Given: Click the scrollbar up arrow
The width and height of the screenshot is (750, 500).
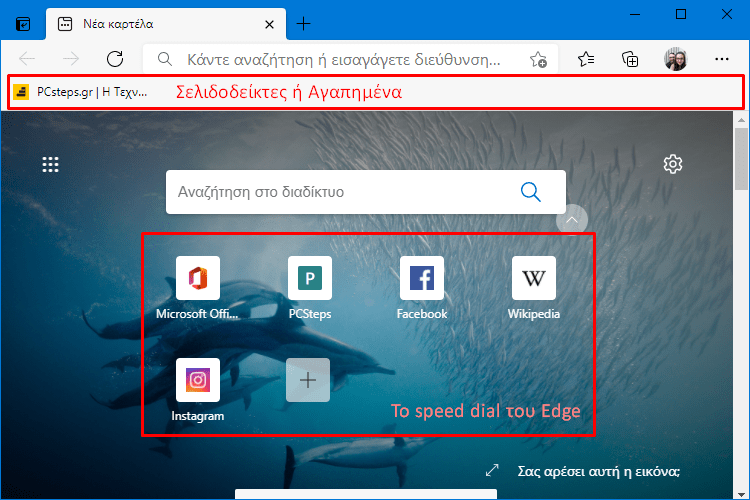Looking at the screenshot, I should 741,120.
